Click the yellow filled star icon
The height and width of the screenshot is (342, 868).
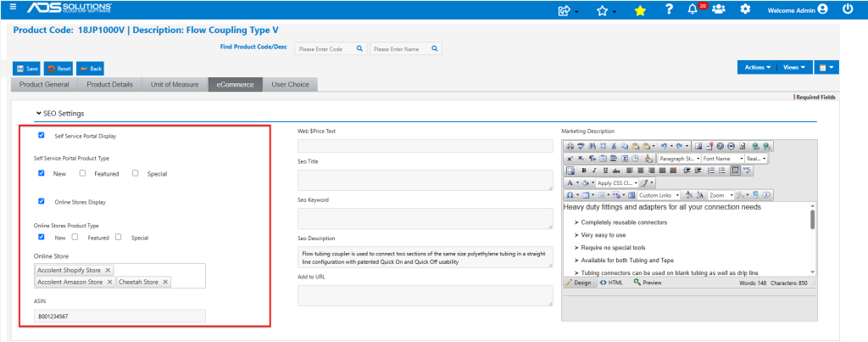click(640, 10)
